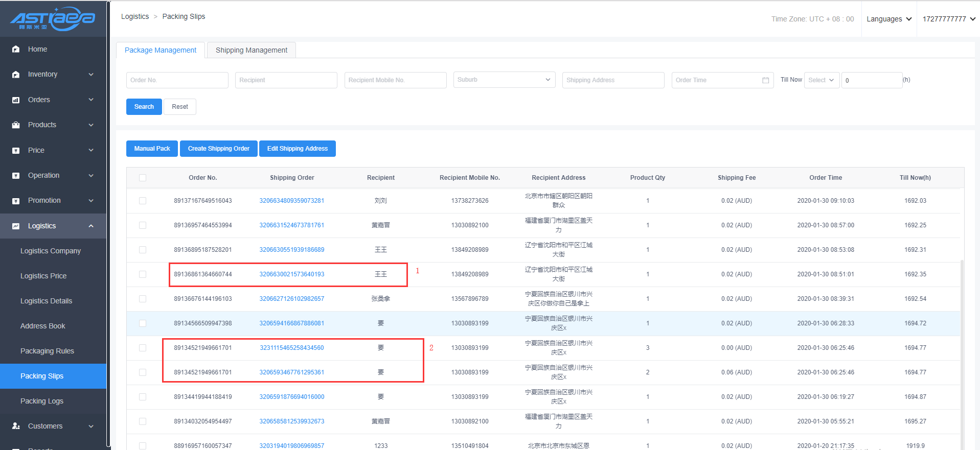
Task: Click the Recipient Mobile No. input field
Action: [395, 80]
